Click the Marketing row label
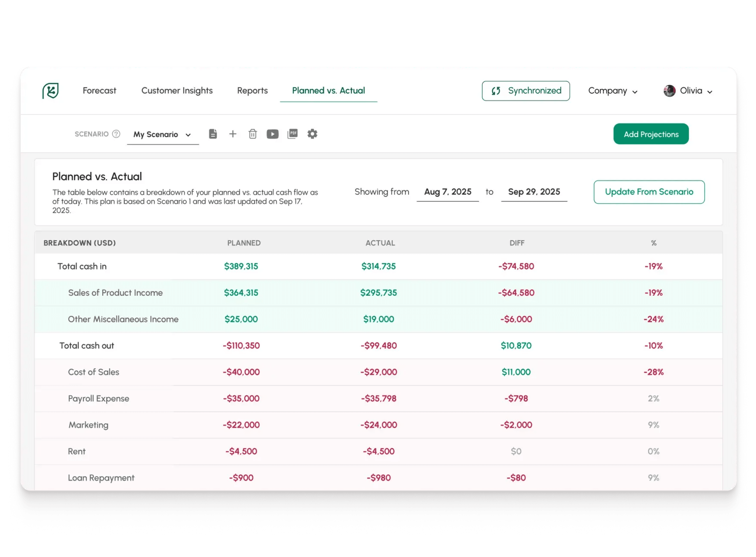Viewport: 756px width, 557px height. pyautogui.click(x=88, y=425)
